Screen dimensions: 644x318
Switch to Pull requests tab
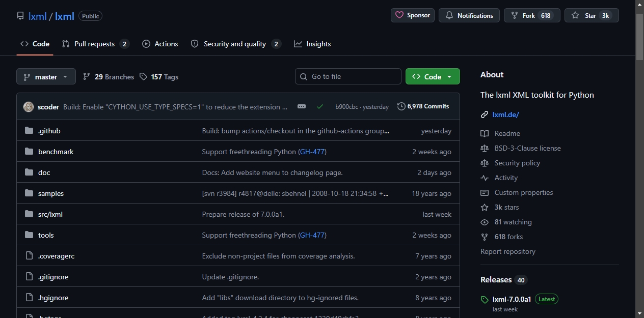[95, 44]
